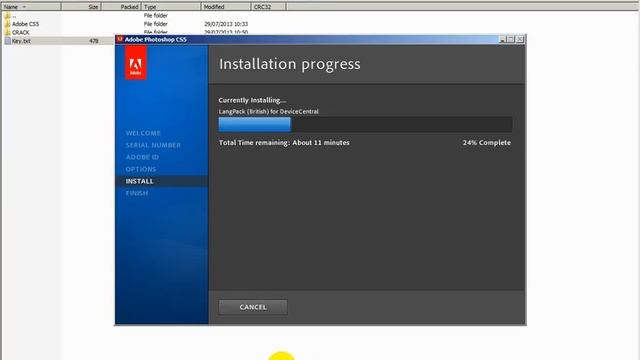Select the CRACK folder in archive list
Image resolution: width=640 pixels, height=360 pixels.
20,32
